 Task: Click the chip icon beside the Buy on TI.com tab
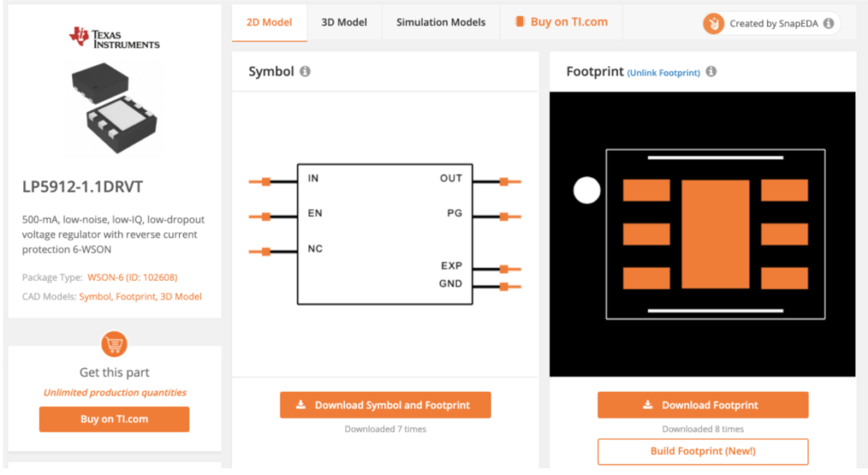click(x=520, y=21)
